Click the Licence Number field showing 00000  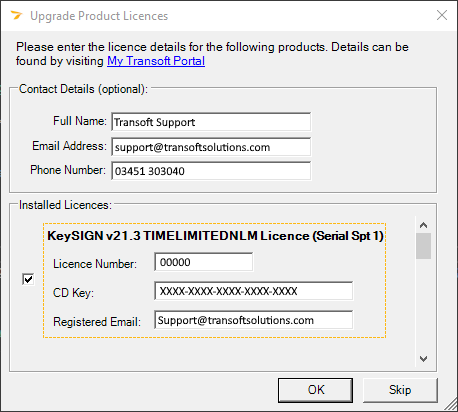click(203, 262)
